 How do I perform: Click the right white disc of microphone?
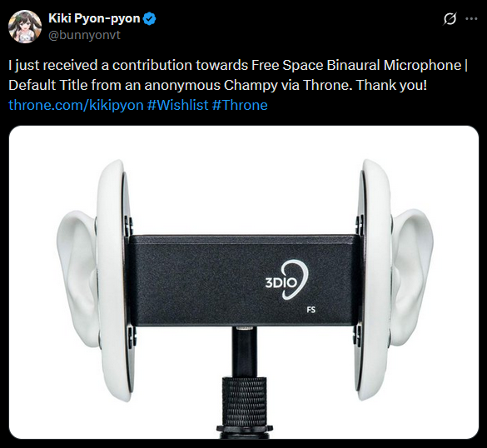coord(375,280)
